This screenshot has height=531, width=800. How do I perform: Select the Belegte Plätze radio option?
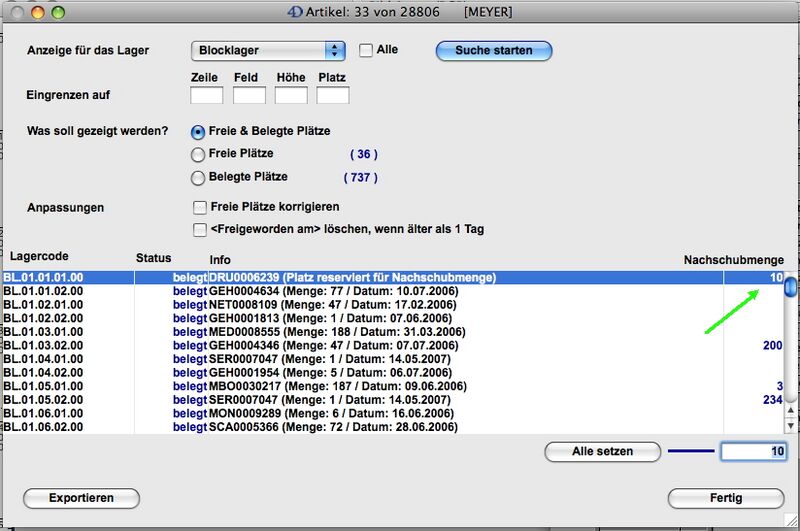pos(198,177)
